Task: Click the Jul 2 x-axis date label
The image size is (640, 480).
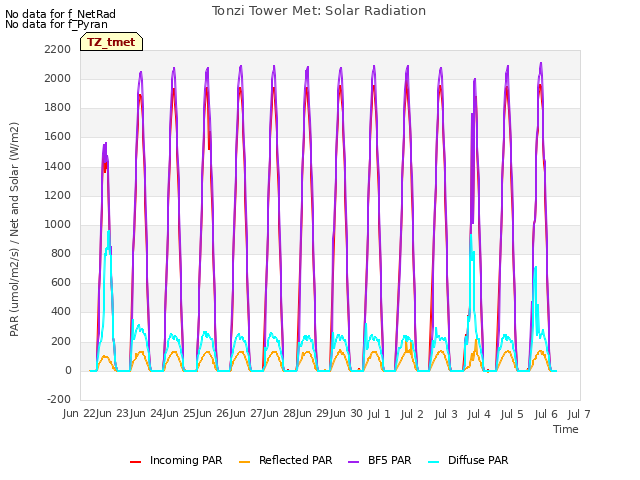Action: click(412, 414)
